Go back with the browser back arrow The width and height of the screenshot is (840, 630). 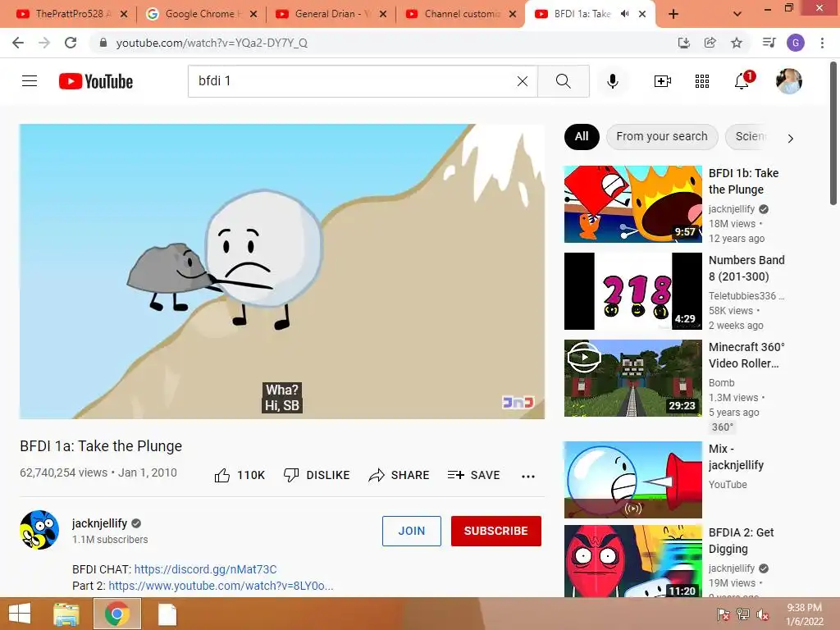coord(18,43)
